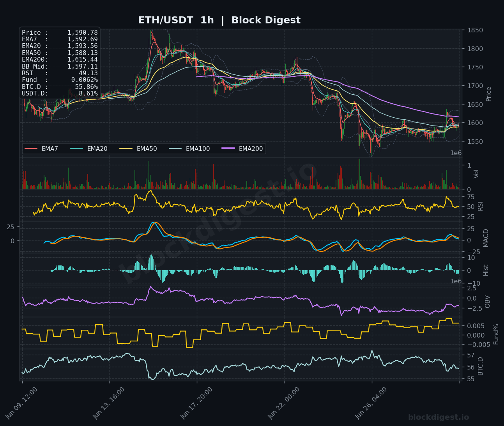Image resolution: width=504 pixels, height=426 pixels.
Task: Click the Jun 13, 16:00 time axis label
Action: pyautogui.click(x=109, y=403)
